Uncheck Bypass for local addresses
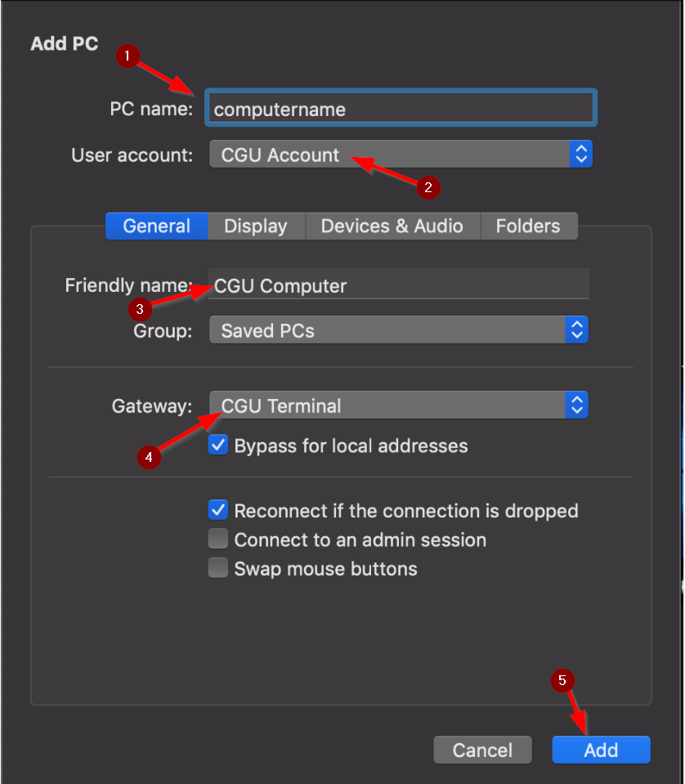Image resolution: width=685 pixels, height=784 pixels. click(x=218, y=445)
